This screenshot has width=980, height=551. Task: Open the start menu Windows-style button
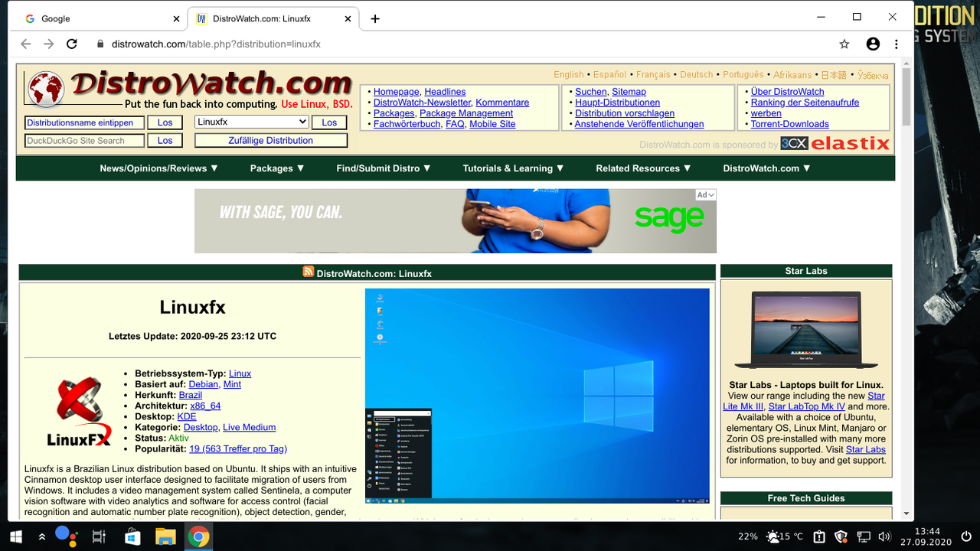(15, 536)
